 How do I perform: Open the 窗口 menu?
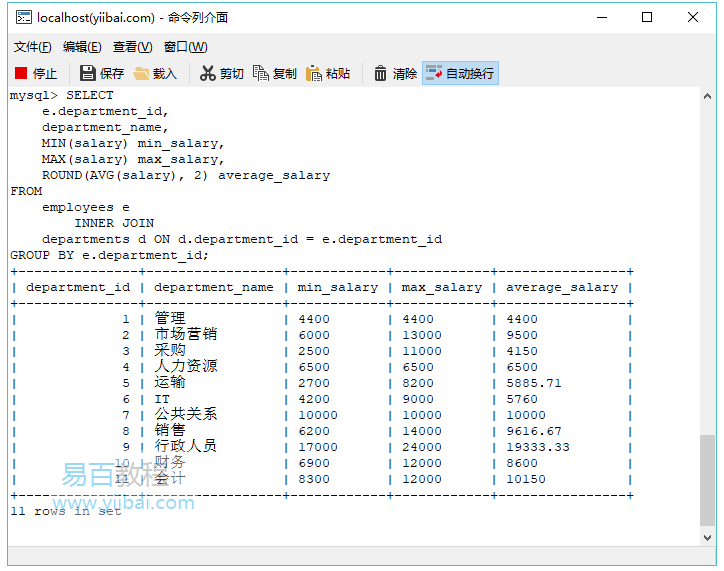click(185, 47)
